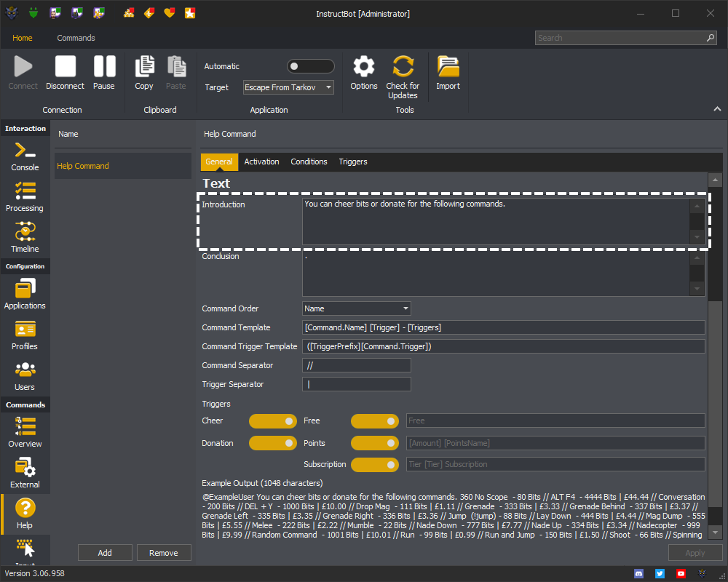Click the Introduction box scroll-down arrow
This screenshot has width=728, height=582.
[697, 237]
